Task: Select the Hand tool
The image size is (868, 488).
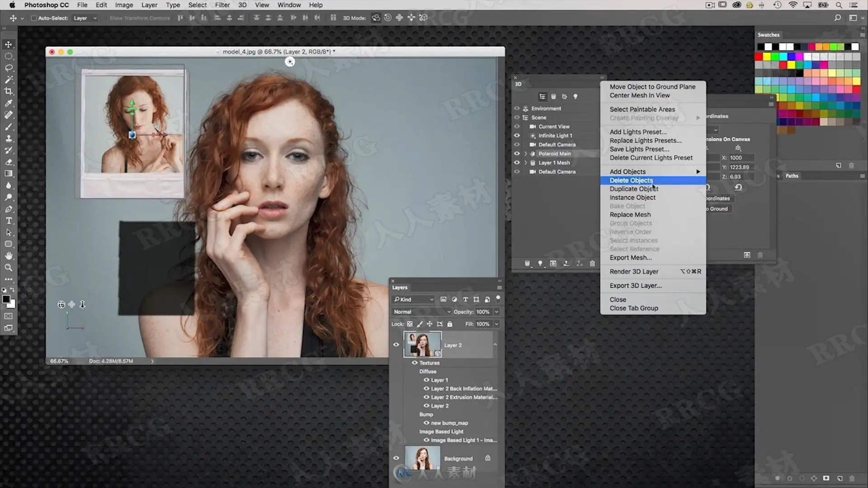Action: pos(9,256)
